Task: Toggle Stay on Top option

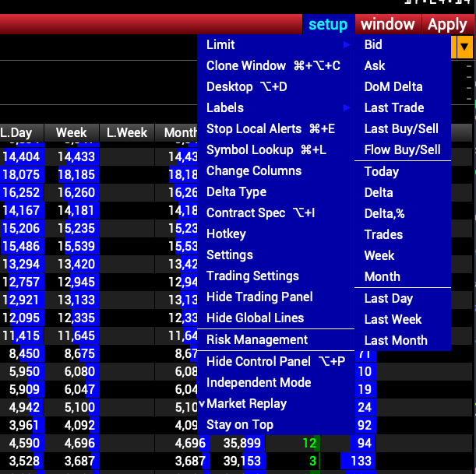Action: coord(240,425)
